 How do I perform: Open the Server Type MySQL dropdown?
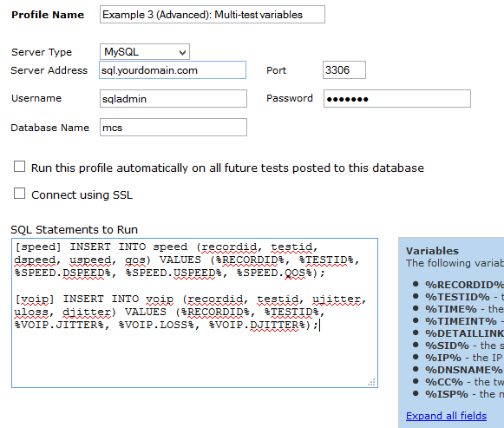[145, 52]
